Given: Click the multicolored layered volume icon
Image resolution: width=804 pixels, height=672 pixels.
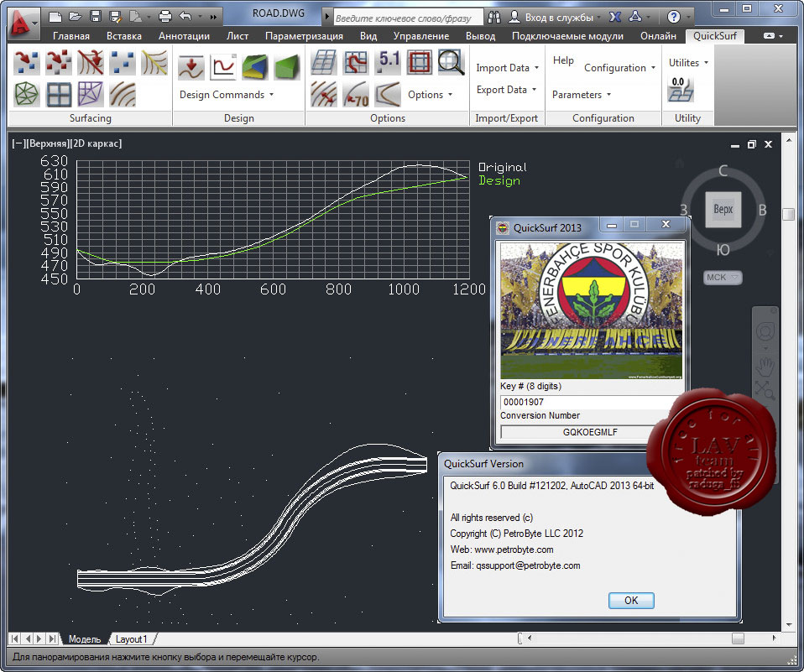Looking at the screenshot, I should 255,67.
